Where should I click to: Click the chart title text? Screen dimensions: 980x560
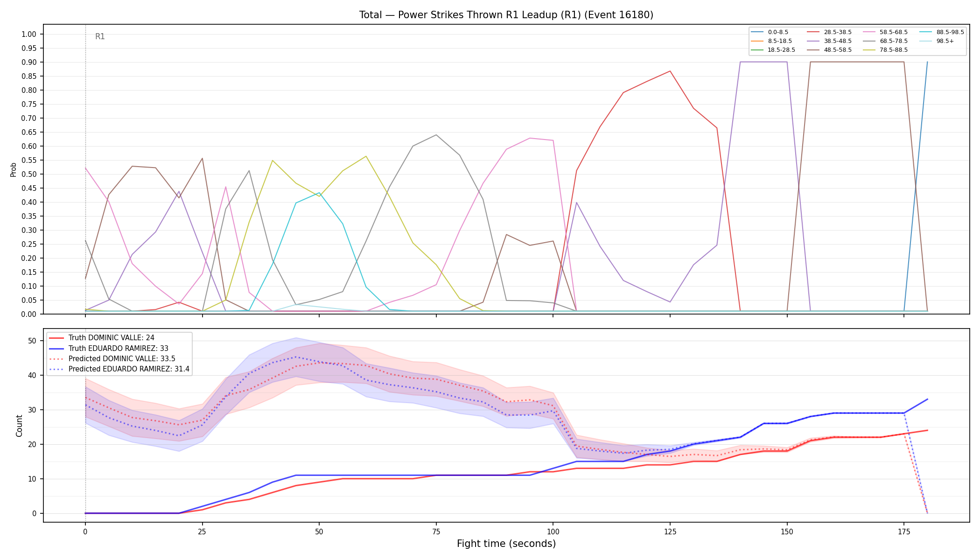[x=506, y=15]
